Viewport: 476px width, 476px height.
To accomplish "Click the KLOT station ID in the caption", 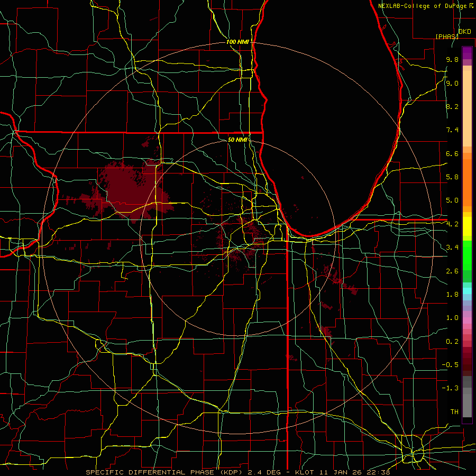I will pyautogui.click(x=307, y=472).
